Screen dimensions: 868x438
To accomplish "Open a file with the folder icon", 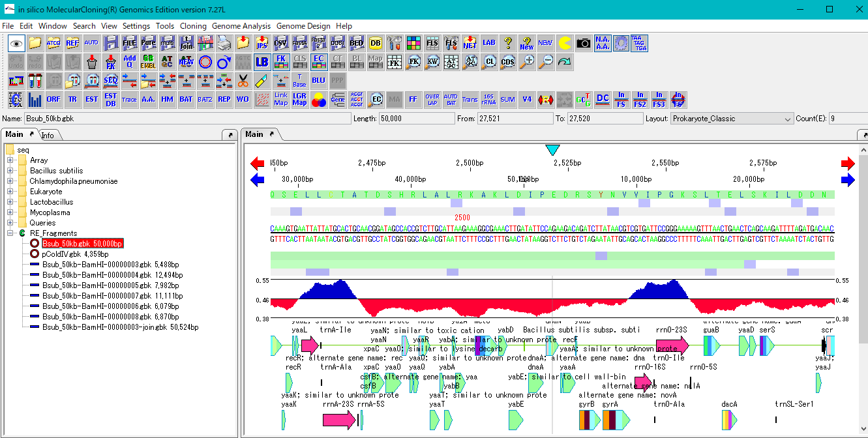I will pos(35,43).
